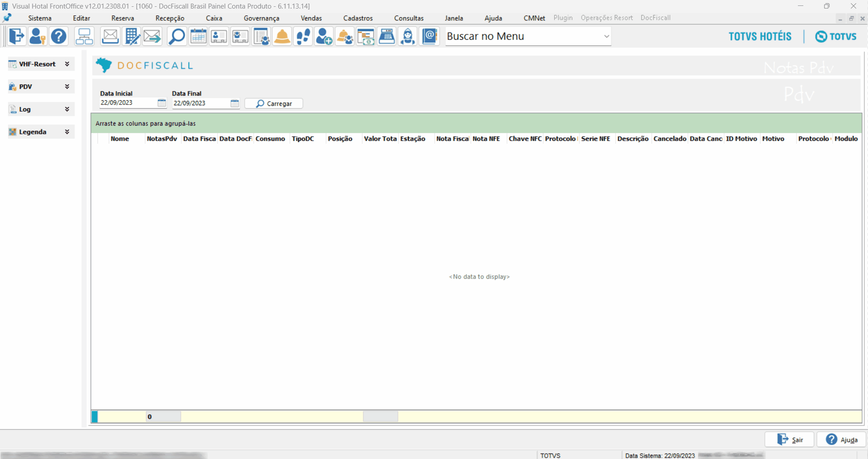Open the user with key icon

point(38,36)
